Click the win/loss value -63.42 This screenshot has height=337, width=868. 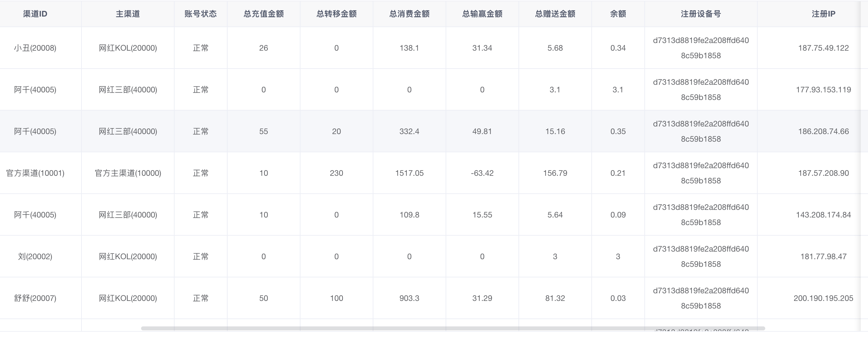pos(482,173)
